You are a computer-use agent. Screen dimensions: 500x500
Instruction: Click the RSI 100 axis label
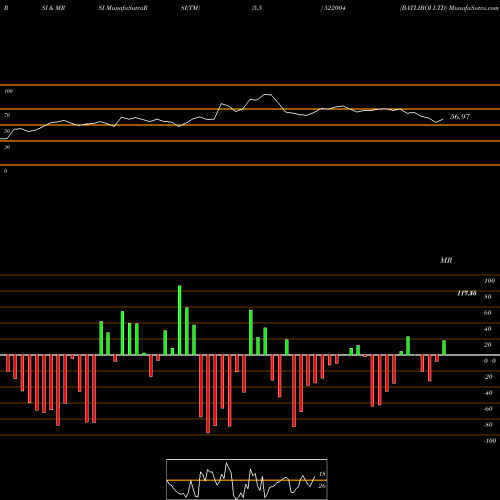pos(8,91)
